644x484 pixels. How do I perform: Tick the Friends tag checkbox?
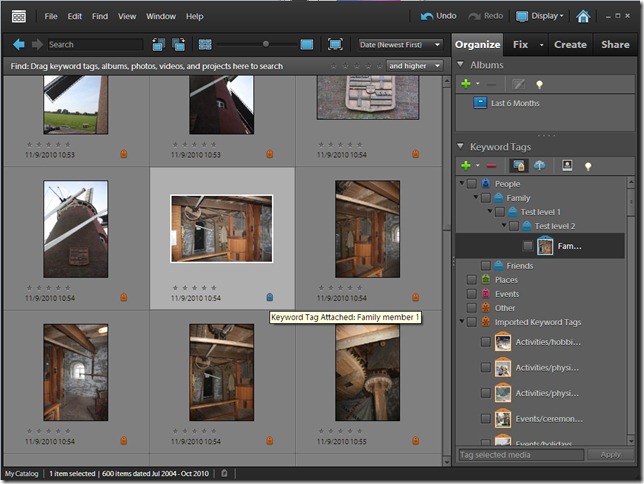pyautogui.click(x=485, y=266)
